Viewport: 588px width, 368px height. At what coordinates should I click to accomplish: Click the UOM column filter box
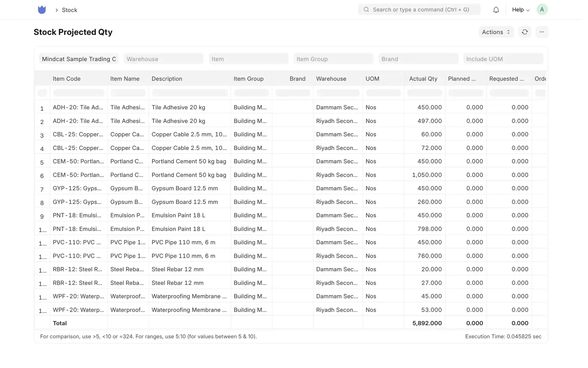pos(383,93)
